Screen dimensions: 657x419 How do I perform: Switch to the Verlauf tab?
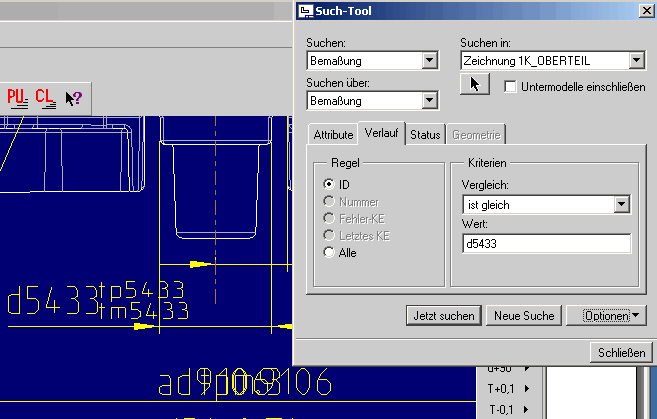[381, 133]
